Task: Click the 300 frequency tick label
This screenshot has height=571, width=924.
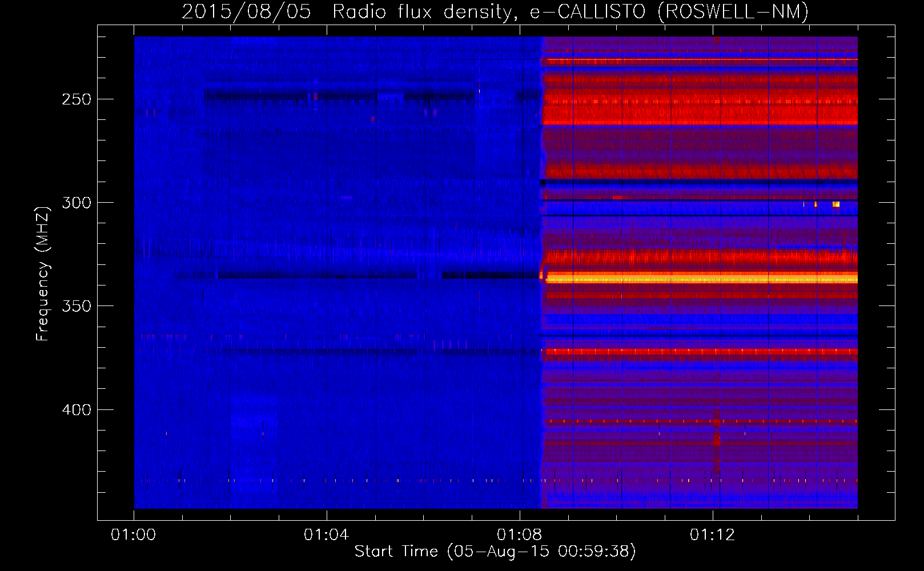Action: pos(77,203)
